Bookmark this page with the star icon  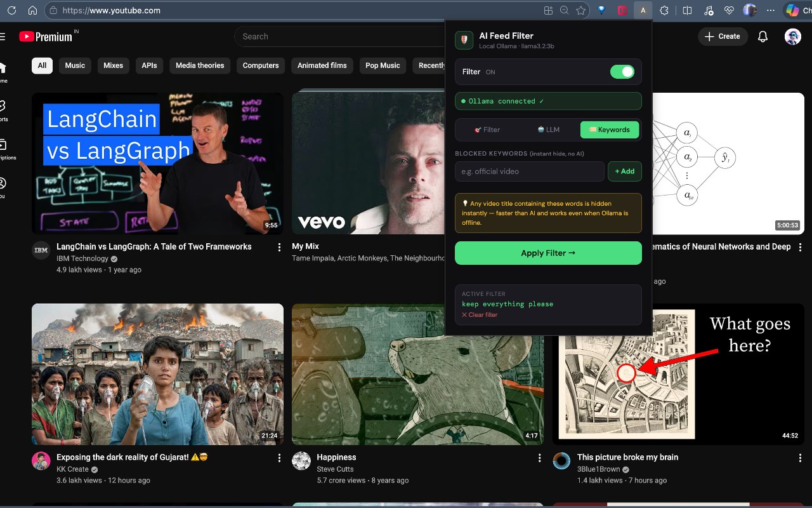580,10
